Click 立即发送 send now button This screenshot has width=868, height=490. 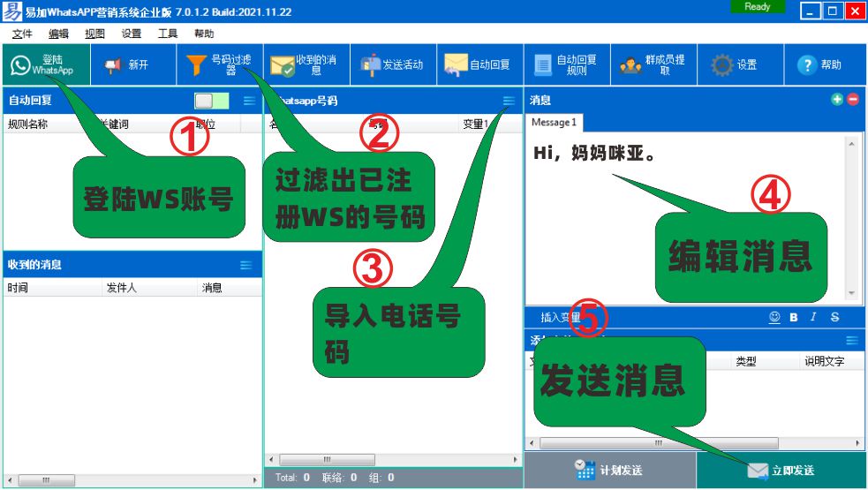(x=781, y=470)
